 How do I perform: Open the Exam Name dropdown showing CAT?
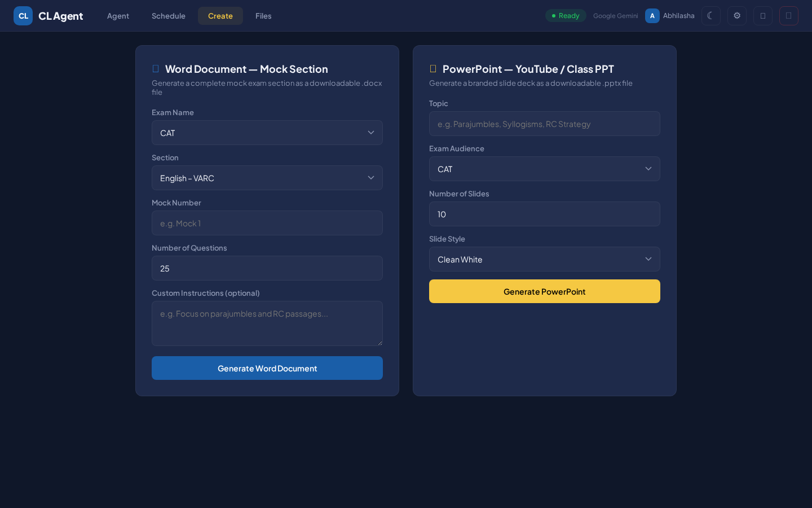coord(267,133)
